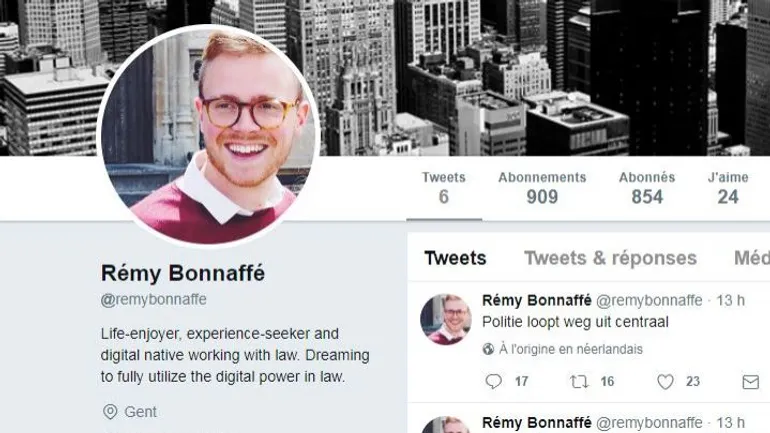This screenshot has height=433, width=770.
Task: View the Abonnements list of 909
Action: (542, 188)
